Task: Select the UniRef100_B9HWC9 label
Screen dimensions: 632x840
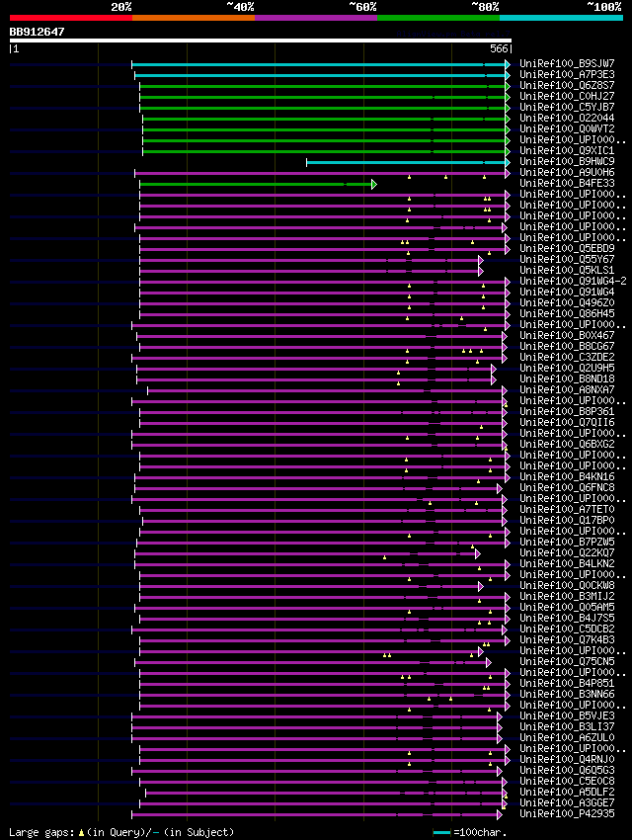Action: tap(567, 161)
